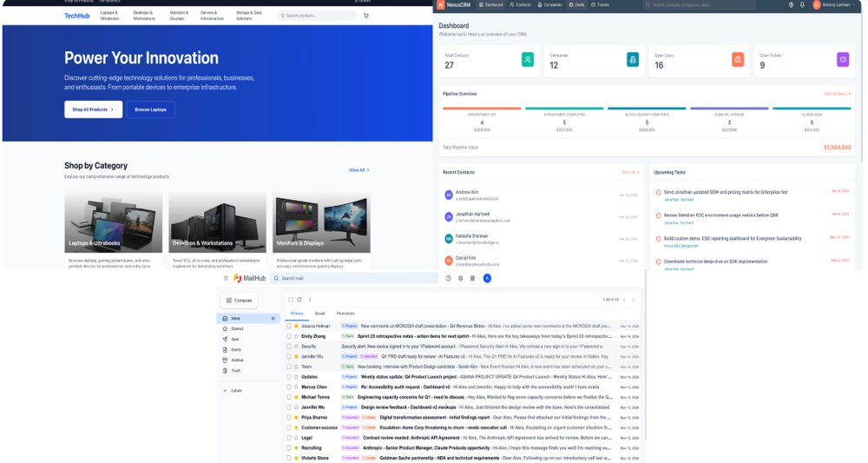Viewport: 868px width, 463px height.
Task: Click the NexusCRM cube icon beside the bell
Action: (x=791, y=4)
